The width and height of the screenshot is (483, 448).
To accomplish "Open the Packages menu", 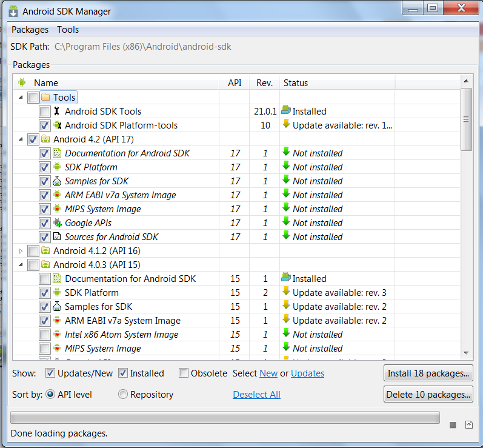I will (30, 30).
